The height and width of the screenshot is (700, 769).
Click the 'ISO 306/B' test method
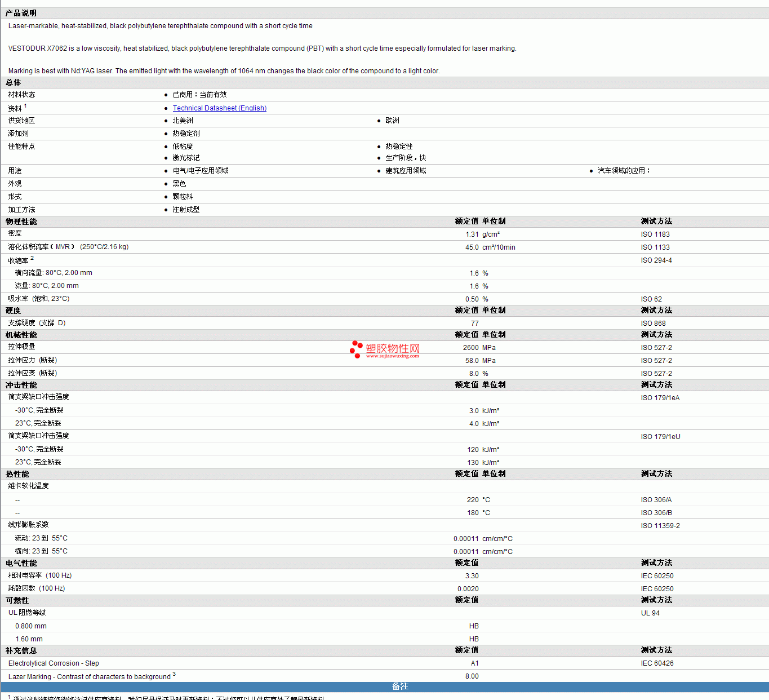click(656, 513)
